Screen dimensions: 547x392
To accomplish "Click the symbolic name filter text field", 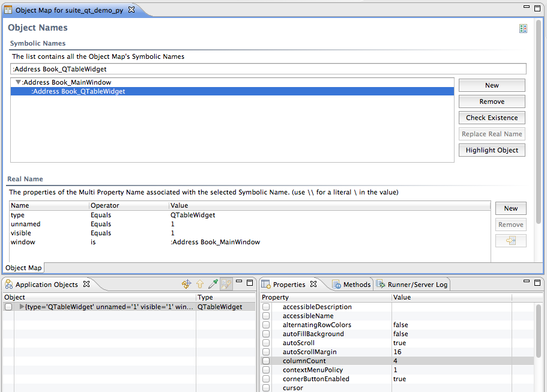I will point(268,69).
